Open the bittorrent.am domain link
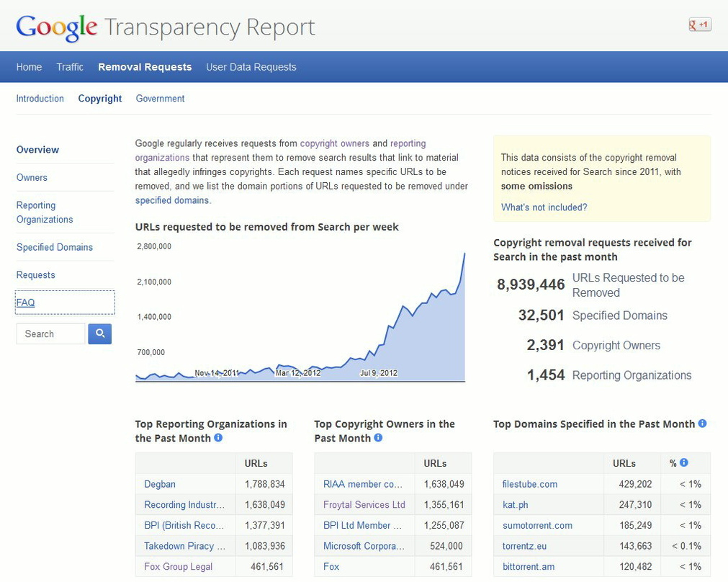Screen dimensions: 728x582 point(529,566)
